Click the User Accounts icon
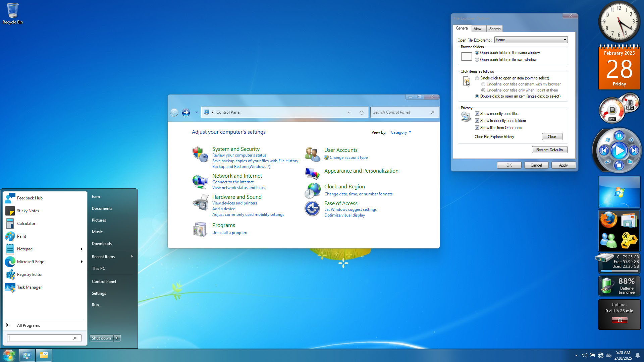This screenshot has height=362, width=644. 312,154
